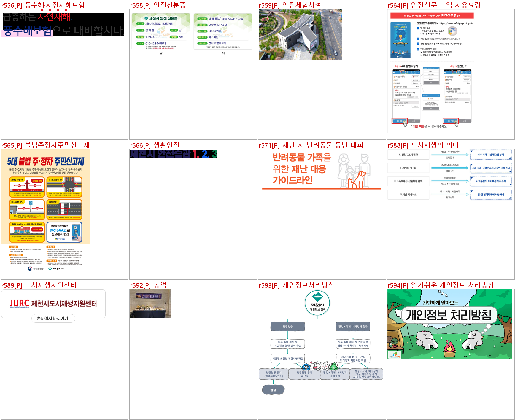The height and width of the screenshot is (420, 515).
Task: Open the 5대 불법 주·정차 주민신고제 poster
Action: (46, 211)
